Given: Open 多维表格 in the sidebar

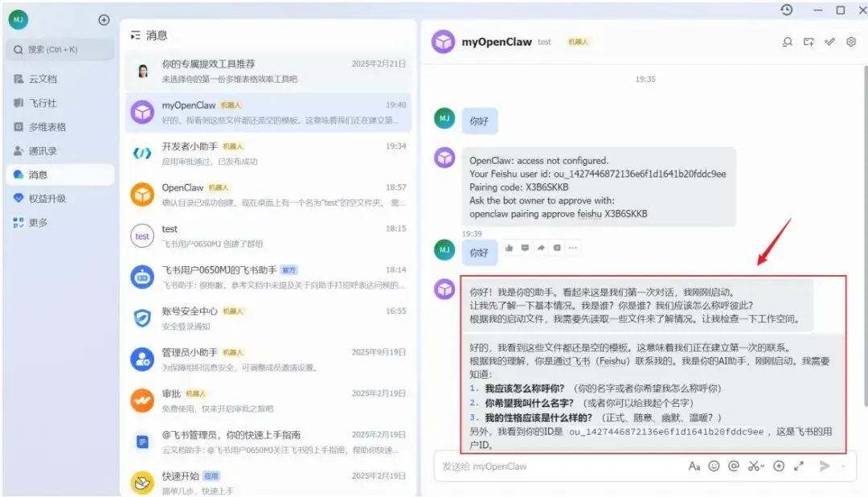Looking at the screenshot, I should pyautogui.click(x=61, y=127).
